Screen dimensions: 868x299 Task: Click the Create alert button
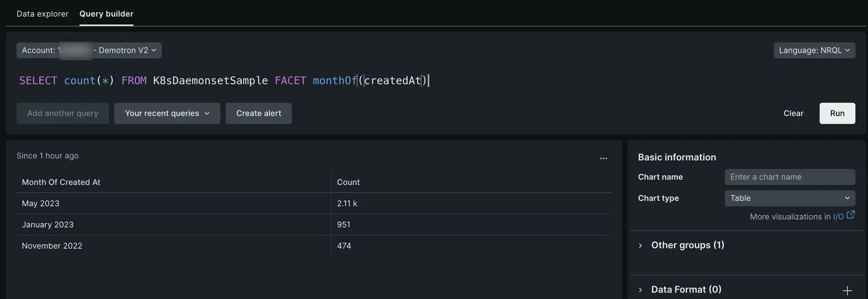(x=259, y=113)
